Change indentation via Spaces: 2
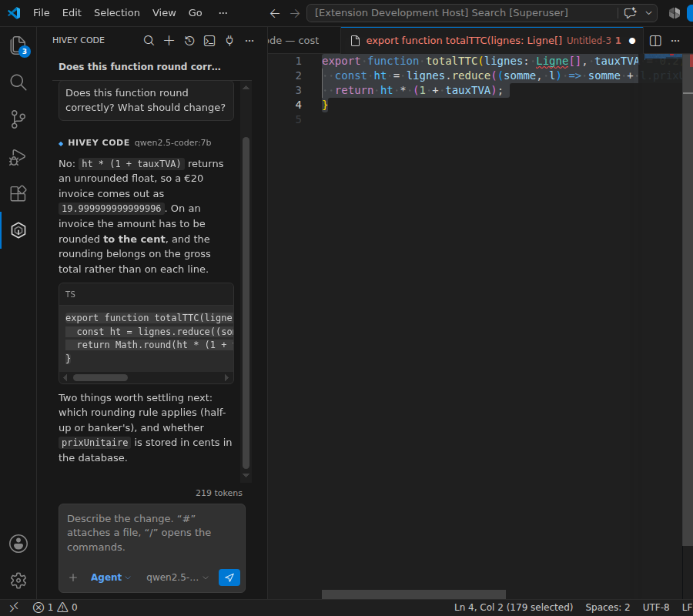The width and height of the screenshot is (693, 616). coord(608,608)
